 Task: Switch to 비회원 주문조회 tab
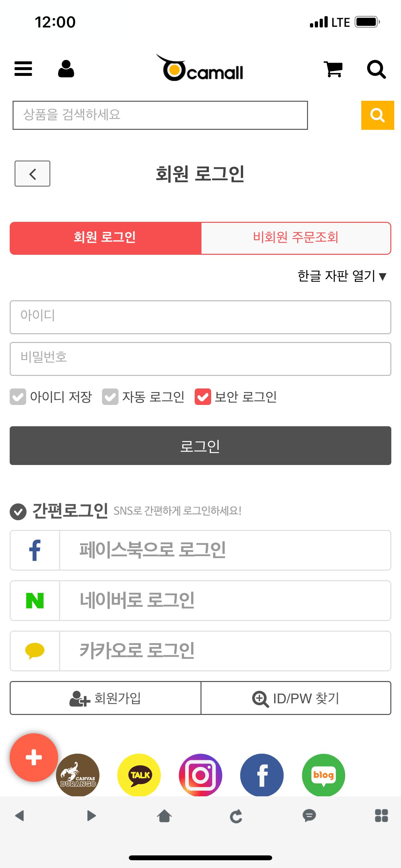point(296,238)
